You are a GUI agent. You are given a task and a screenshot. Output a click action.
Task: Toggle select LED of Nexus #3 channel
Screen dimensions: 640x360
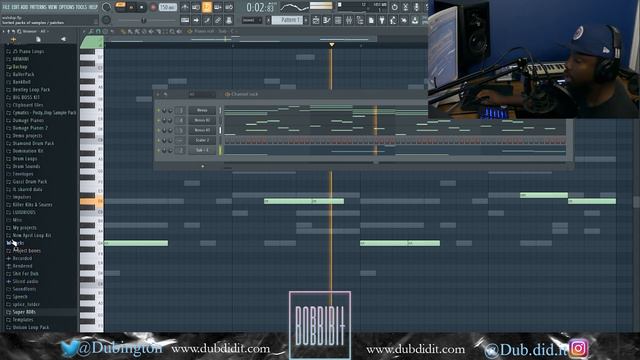tap(220, 131)
